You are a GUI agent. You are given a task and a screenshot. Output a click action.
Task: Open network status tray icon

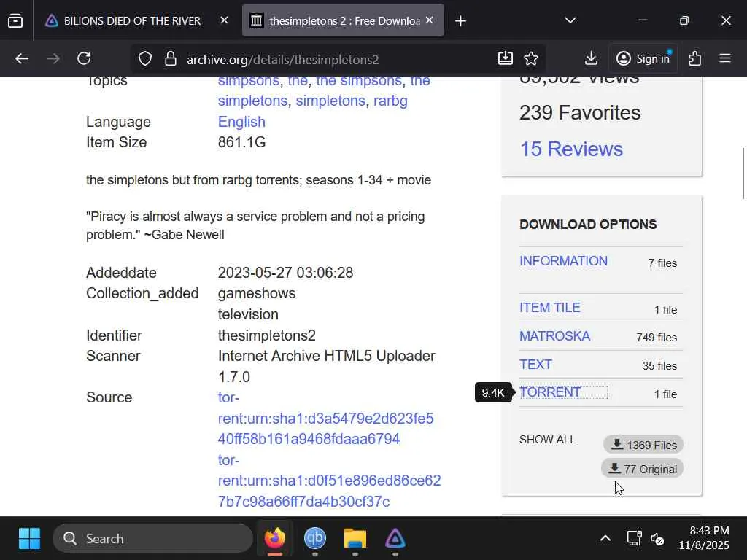pos(634,539)
